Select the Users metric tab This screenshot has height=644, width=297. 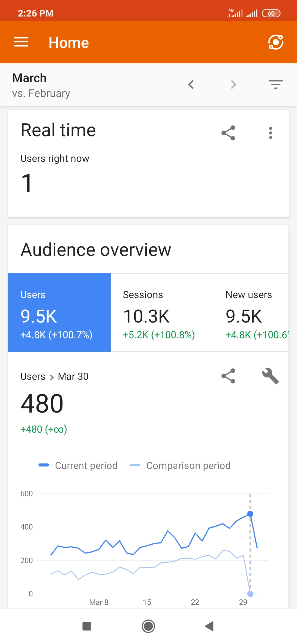tap(59, 312)
